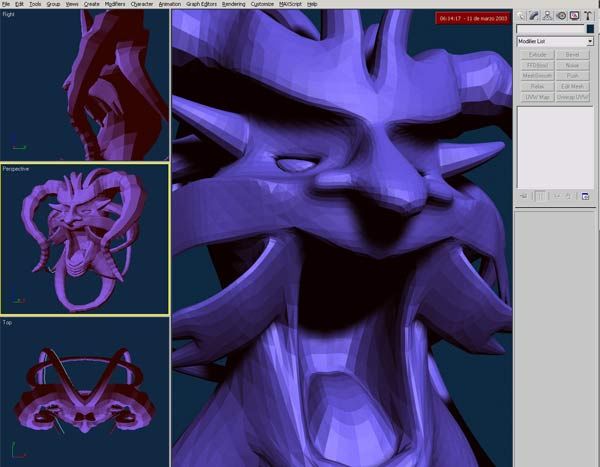Click the UVW Map modifier button
The height and width of the screenshot is (467, 600).
tap(537, 97)
